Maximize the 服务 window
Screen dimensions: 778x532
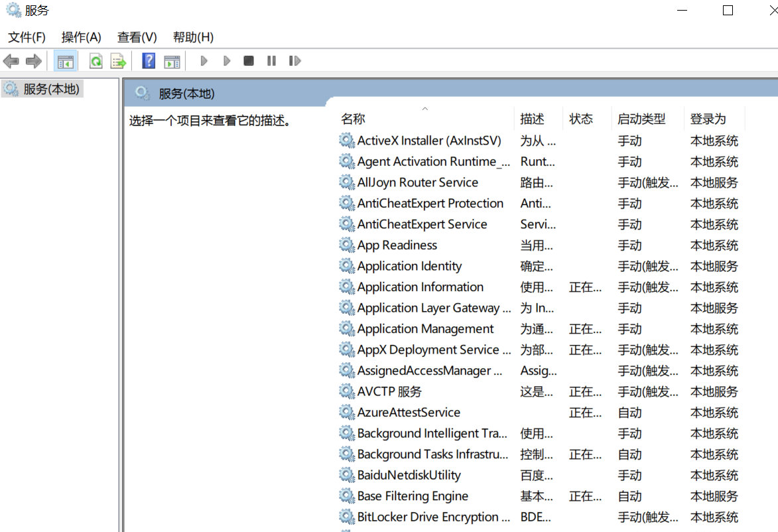click(728, 11)
